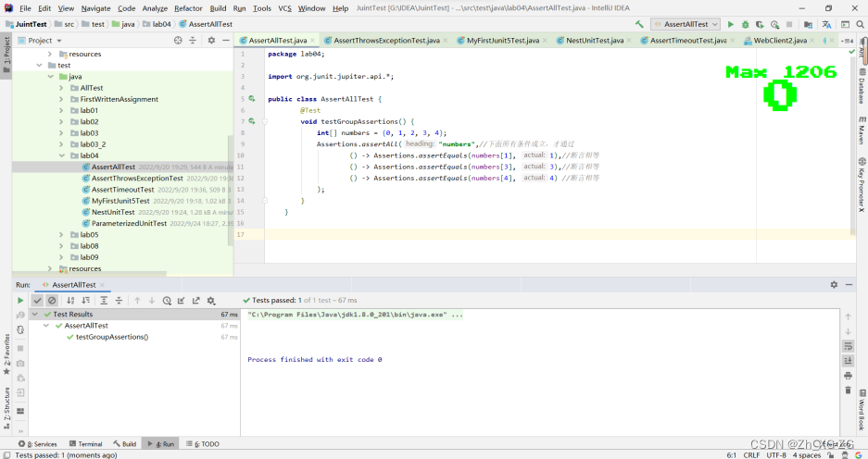Open the AssertAllTest run configuration dropdown

686,24
